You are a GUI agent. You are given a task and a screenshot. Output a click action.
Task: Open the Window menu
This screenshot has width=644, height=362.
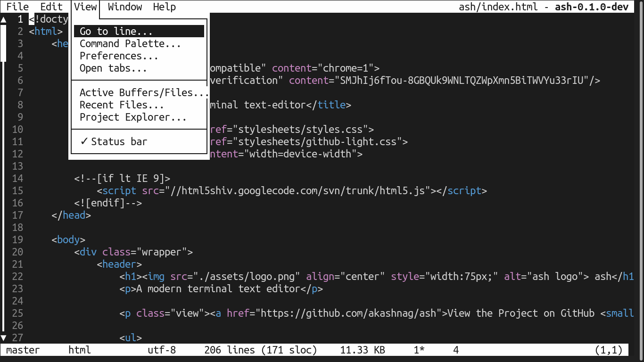coord(124,7)
